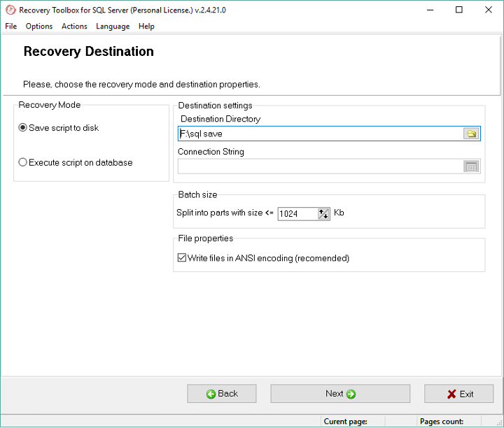Minimize the Recovery Toolbox window
Image resolution: width=504 pixels, height=428 pixels.
(428, 10)
